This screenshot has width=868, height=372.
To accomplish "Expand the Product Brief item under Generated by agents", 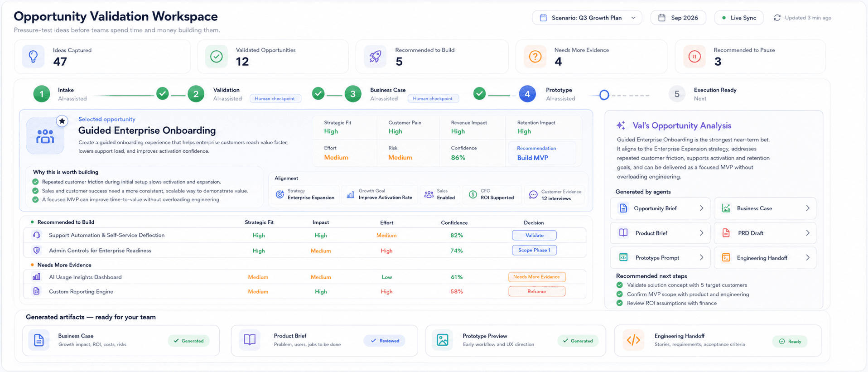I will tap(660, 233).
